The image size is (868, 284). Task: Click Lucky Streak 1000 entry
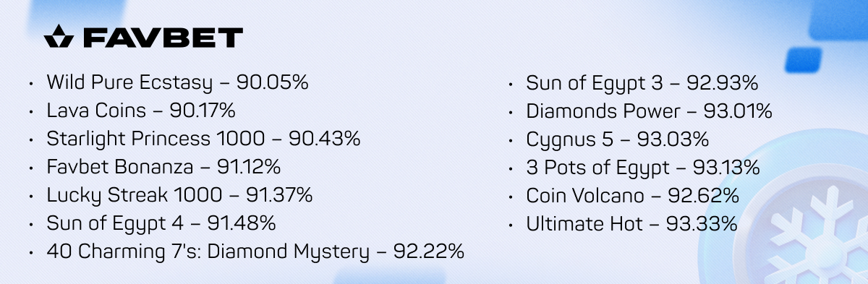[179, 196]
